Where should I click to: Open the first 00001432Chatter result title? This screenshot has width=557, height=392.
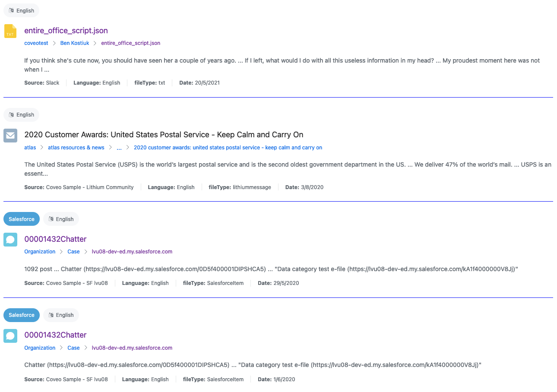click(x=55, y=239)
